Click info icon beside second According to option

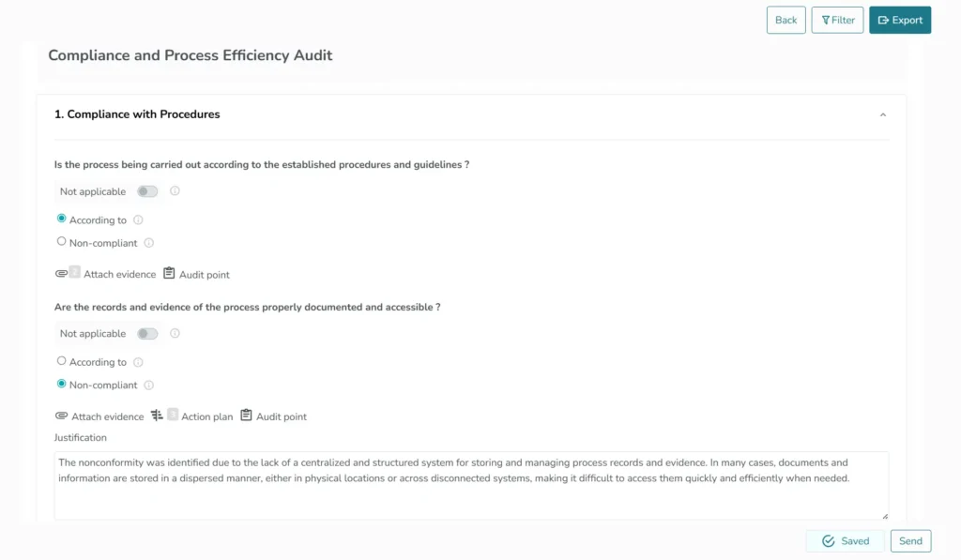138,362
